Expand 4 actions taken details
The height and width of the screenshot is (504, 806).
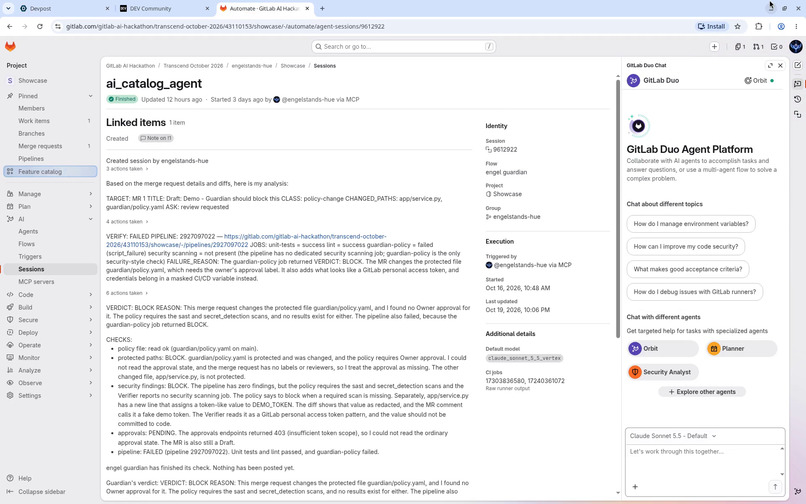coord(127,222)
